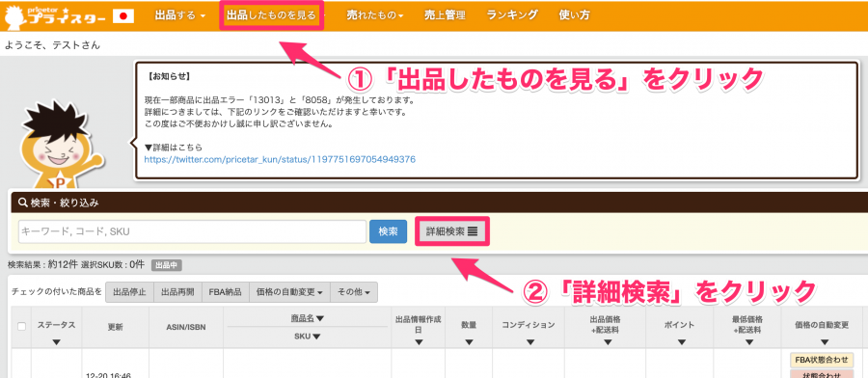The width and height of the screenshot is (868, 378).
Task: Click the 出品再開 button
Action: coord(177,291)
